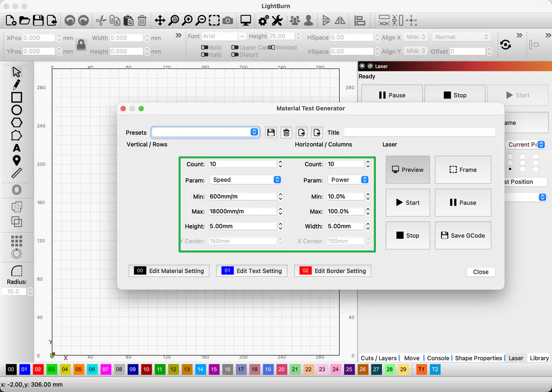The width and height of the screenshot is (552, 392).
Task: Open the Current Position dropdown in Laser panel
Action: [x=527, y=145]
